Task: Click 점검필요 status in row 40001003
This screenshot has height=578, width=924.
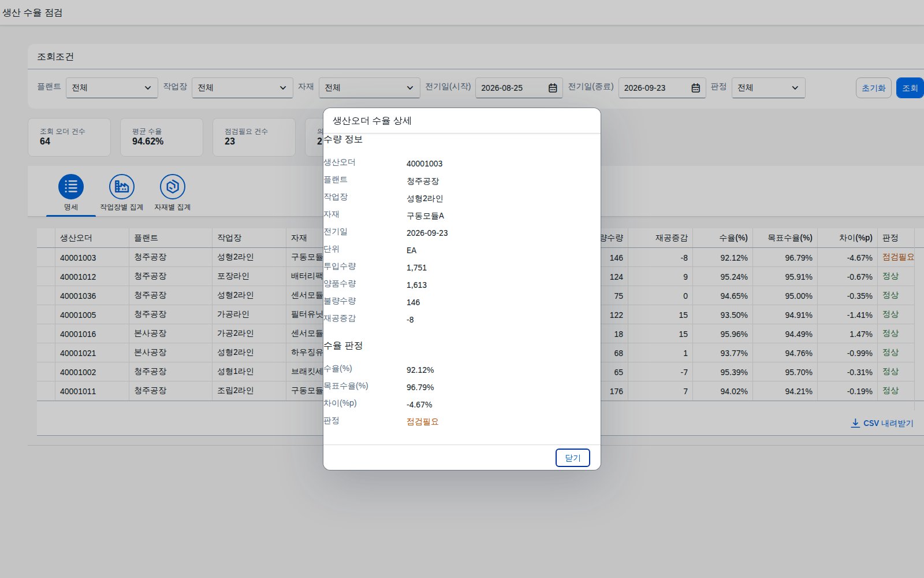Action: [898, 257]
